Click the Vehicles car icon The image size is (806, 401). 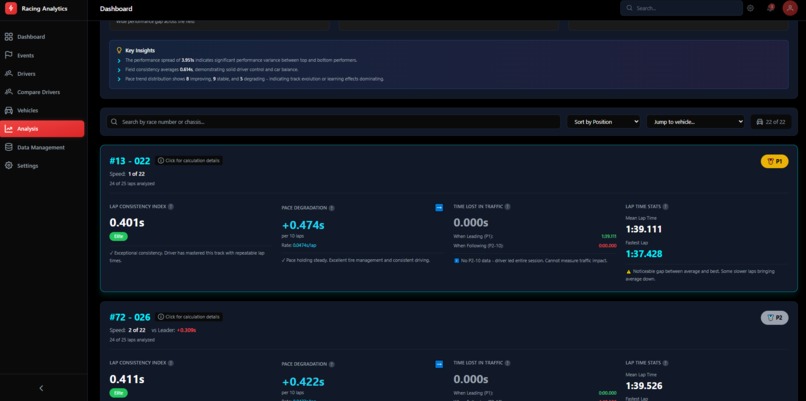8,111
